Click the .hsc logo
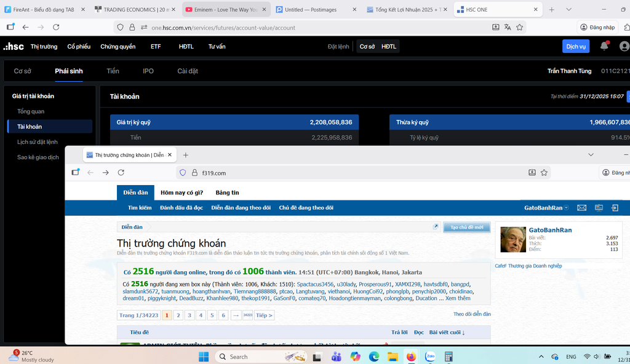Screen dimensions: 630x364 14,47
